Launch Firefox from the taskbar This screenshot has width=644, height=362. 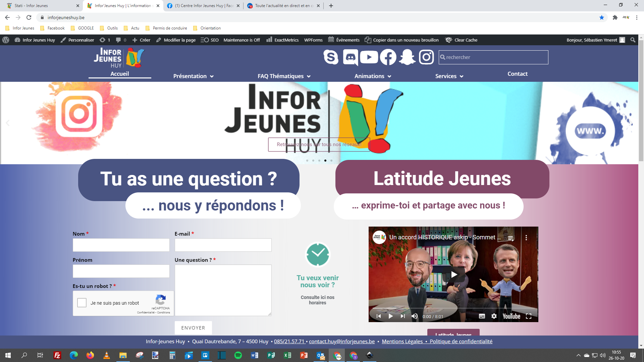[90, 355]
